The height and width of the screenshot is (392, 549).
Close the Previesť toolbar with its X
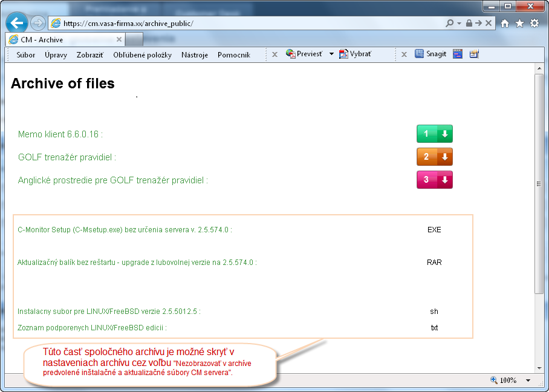click(275, 54)
